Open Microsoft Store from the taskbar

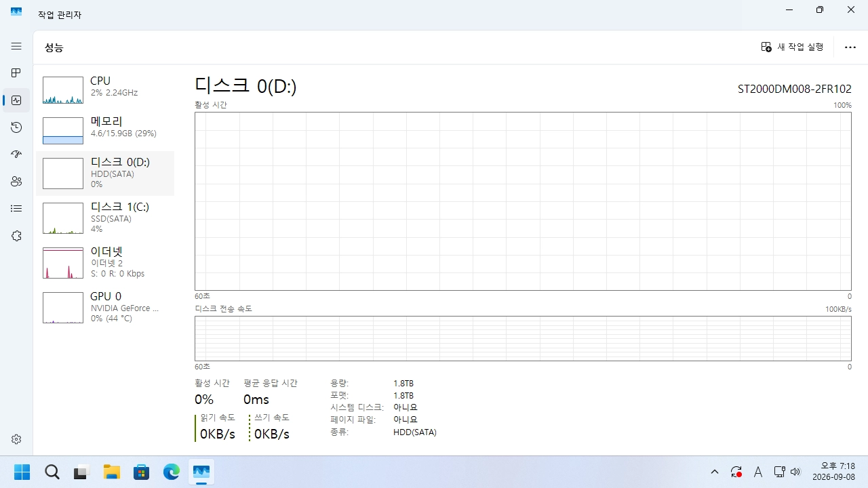pyautogui.click(x=141, y=472)
